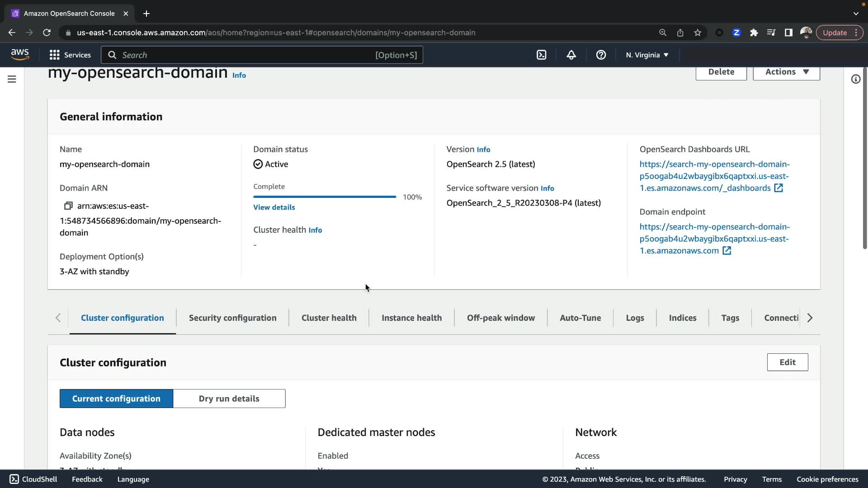The width and height of the screenshot is (868, 488).
Task: Click the View details link
Action: [274, 207]
